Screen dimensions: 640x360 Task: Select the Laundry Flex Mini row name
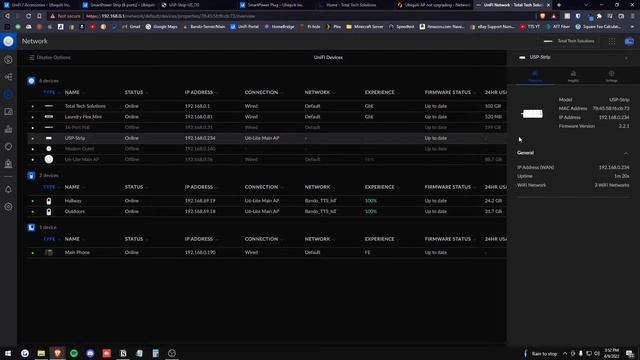point(83,117)
